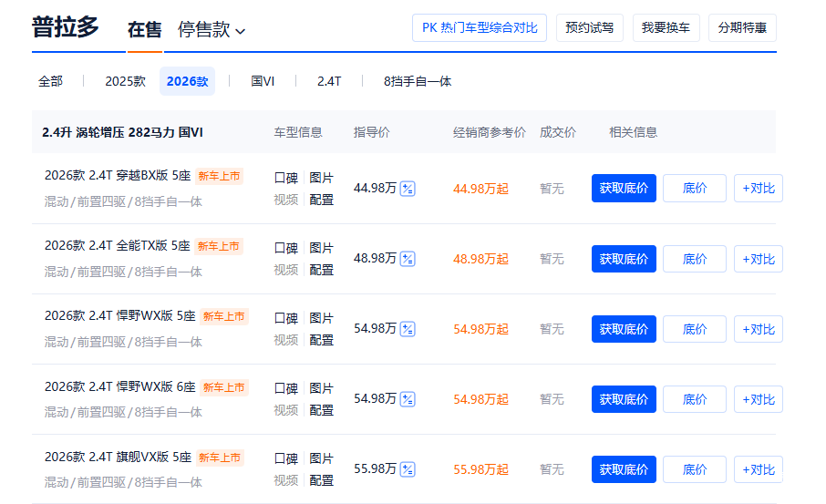Click 底价 button in 全能TX版 row
The image size is (826, 504).
(x=695, y=259)
